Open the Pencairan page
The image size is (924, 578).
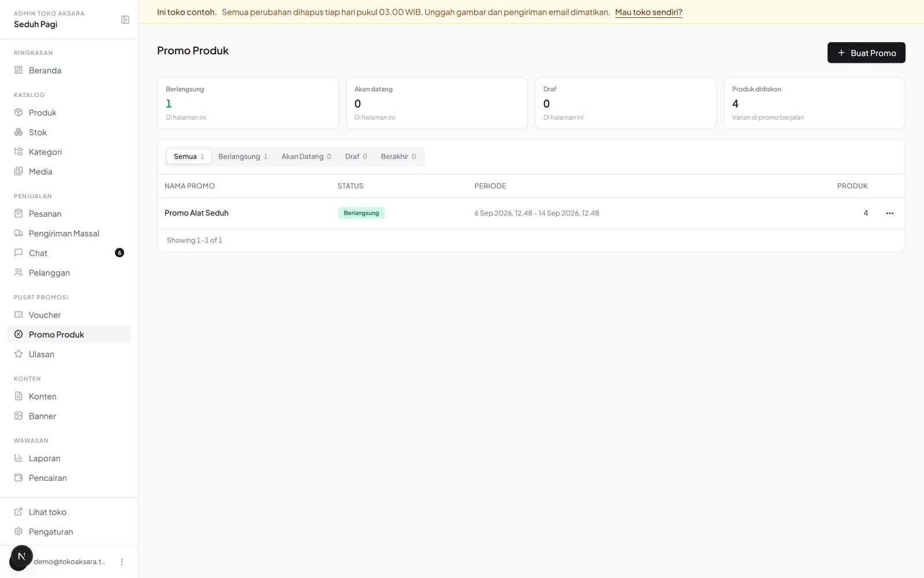(69, 478)
